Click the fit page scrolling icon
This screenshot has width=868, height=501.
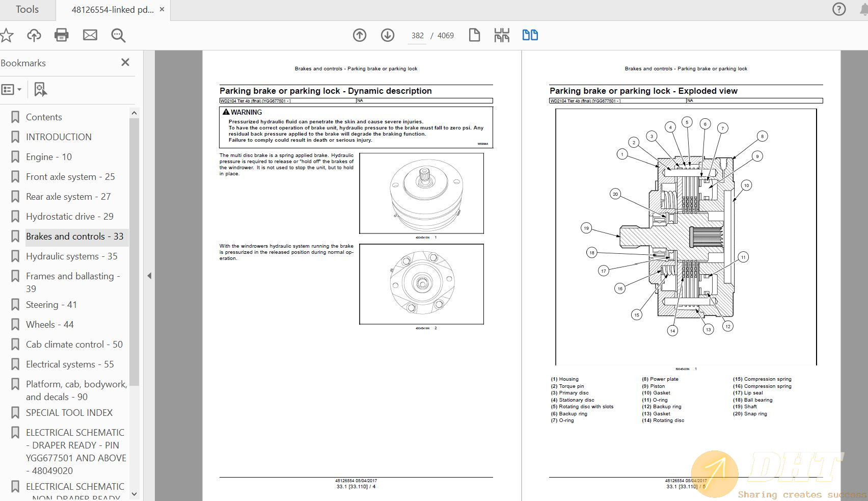(x=502, y=35)
